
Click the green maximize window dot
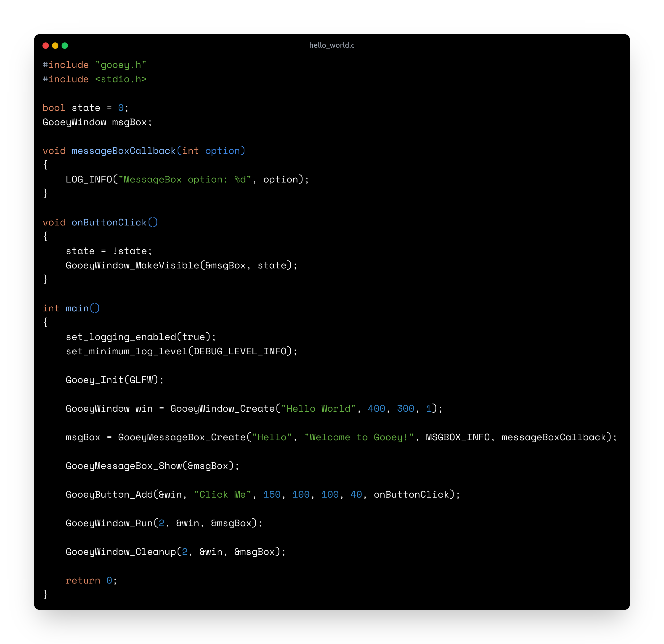coord(65,46)
